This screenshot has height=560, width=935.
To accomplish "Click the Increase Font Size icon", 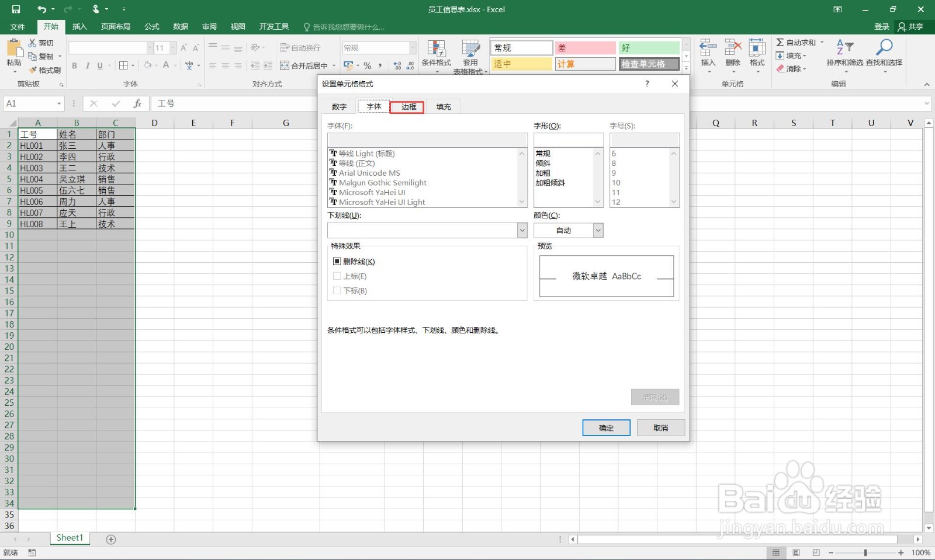I will [183, 48].
